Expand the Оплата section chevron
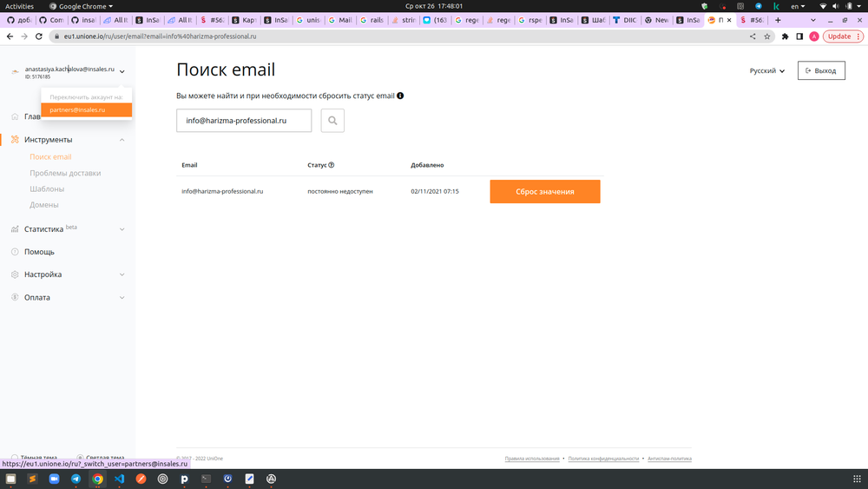This screenshot has width=868, height=489. tap(122, 297)
